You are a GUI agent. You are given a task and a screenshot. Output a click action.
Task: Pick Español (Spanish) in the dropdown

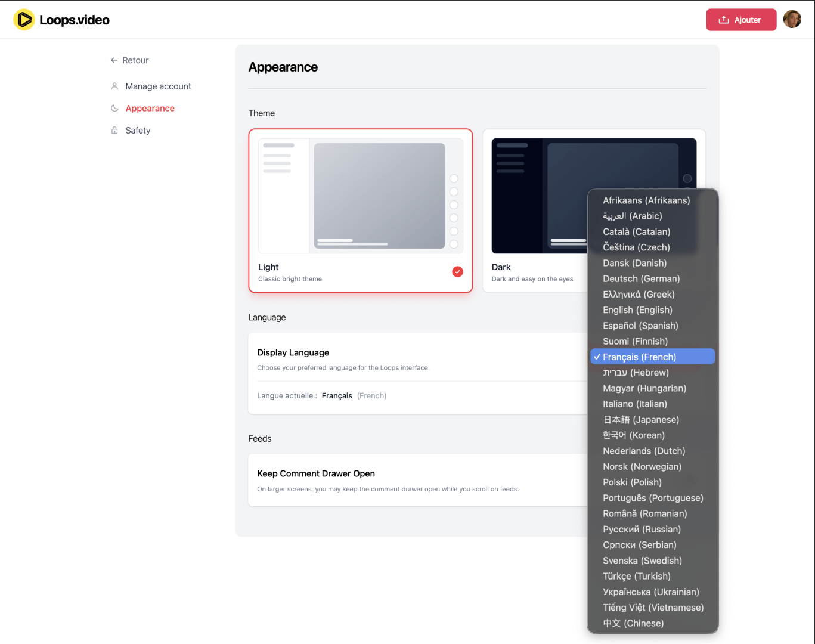pos(640,326)
